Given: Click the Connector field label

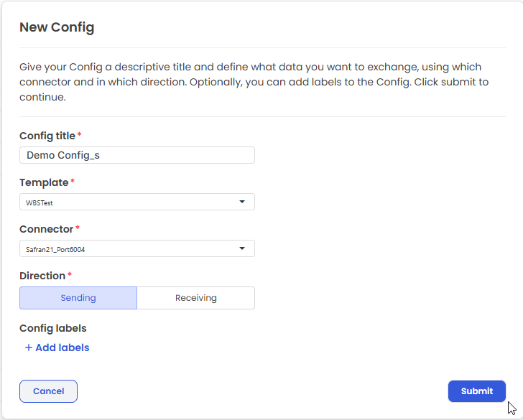Looking at the screenshot, I should [46, 229].
